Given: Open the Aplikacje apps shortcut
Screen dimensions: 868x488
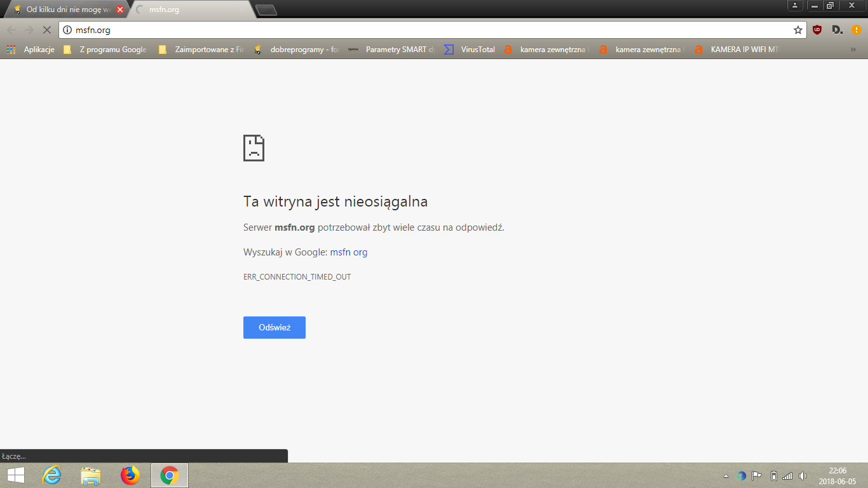Looking at the screenshot, I should pyautogui.click(x=31, y=50).
